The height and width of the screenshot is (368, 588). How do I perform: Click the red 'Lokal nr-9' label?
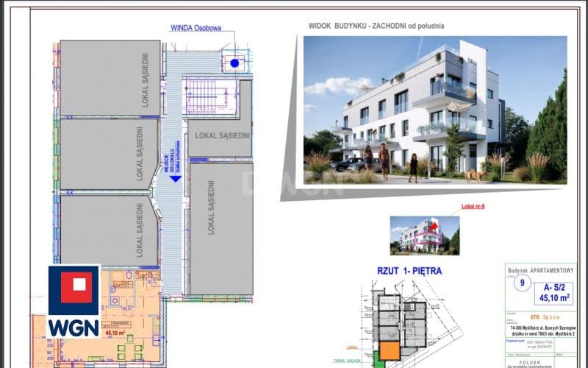[x=473, y=206]
